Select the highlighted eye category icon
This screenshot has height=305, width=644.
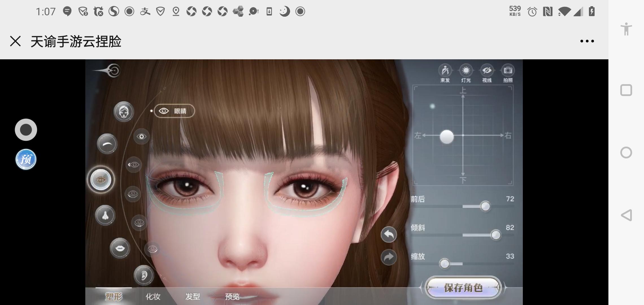(101, 180)
